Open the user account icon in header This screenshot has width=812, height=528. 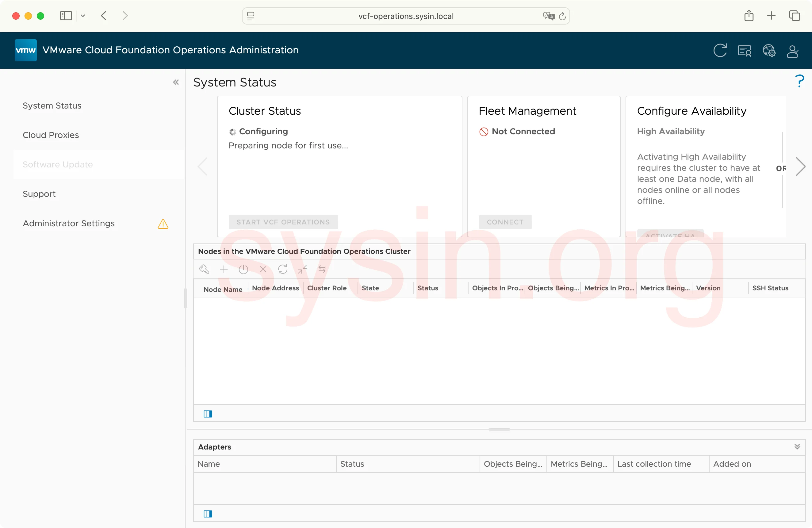click(x=792, y=51)
